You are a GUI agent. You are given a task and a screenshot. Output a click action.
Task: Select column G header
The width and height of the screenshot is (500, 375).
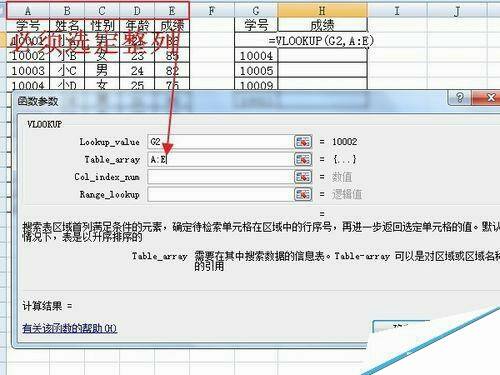(x=256, y=11)
